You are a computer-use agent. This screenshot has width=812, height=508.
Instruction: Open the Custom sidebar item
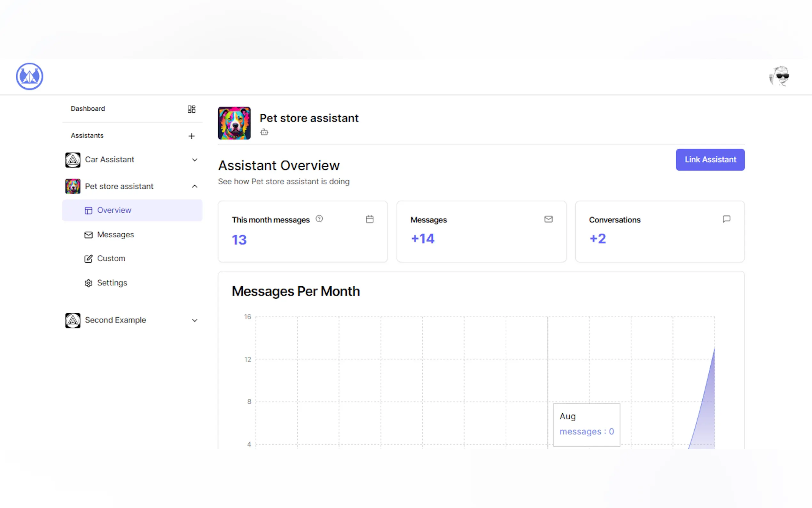(x=111, y=258)
